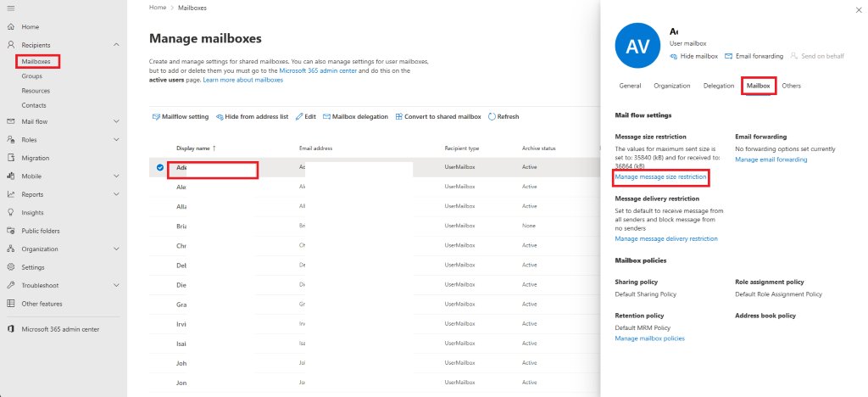Select the mailbox row starting with Irvi
The height and width of the screenshot is (397, 868).
click(x=374, y=323)
